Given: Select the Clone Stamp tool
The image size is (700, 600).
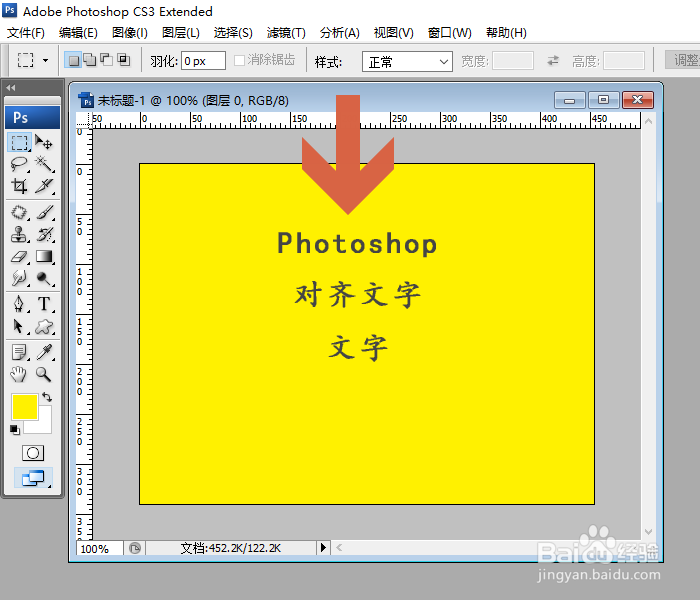Looking at the screenshot, I should click(19, 234).
